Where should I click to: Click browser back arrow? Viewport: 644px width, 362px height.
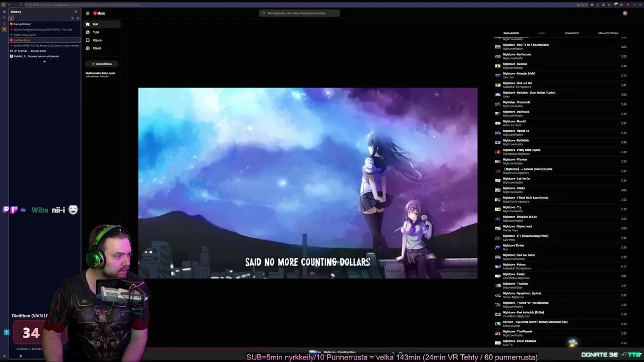(9, 5)
